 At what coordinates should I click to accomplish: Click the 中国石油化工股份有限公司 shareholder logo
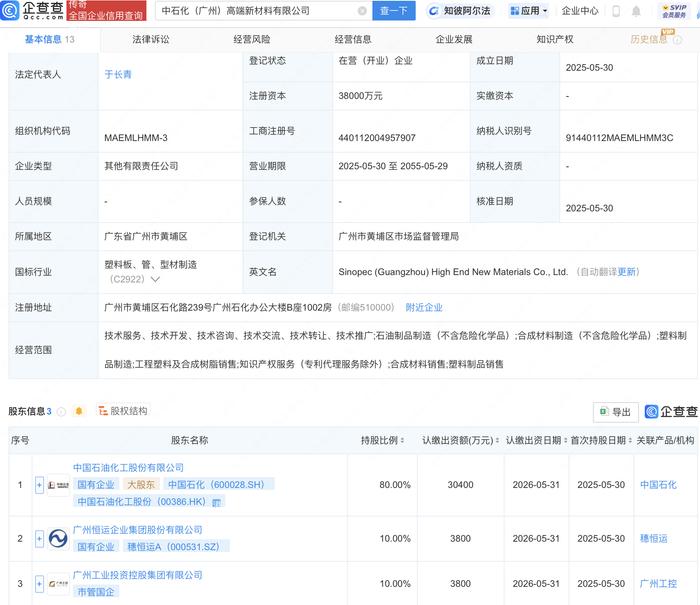(x=58, y=485)
